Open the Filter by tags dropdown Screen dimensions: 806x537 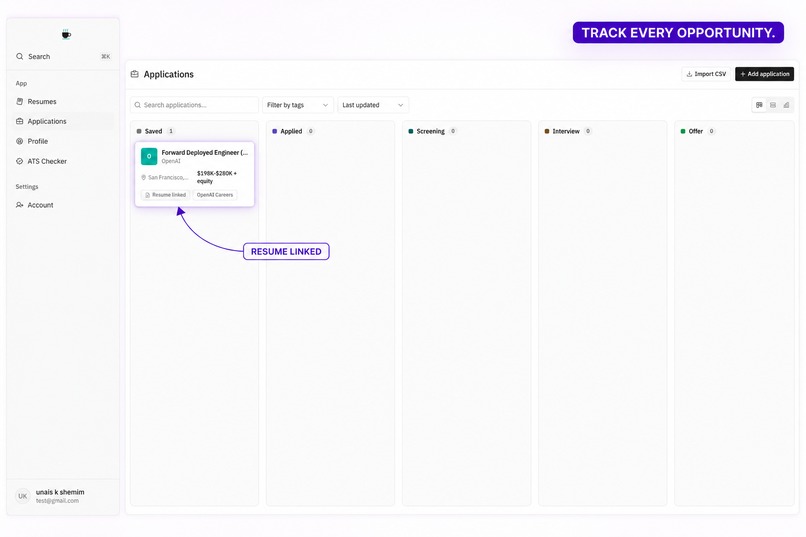click(298, 105)
